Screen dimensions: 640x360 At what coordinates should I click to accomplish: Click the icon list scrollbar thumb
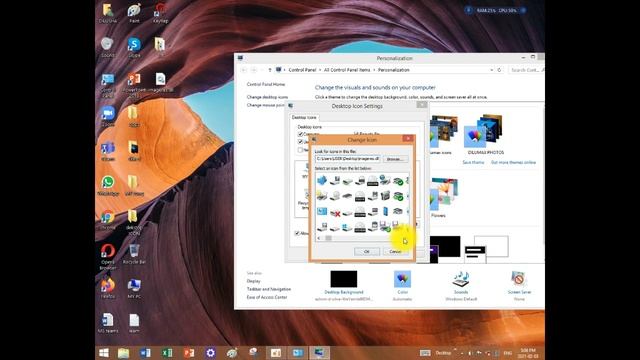(x=328, y=238)
